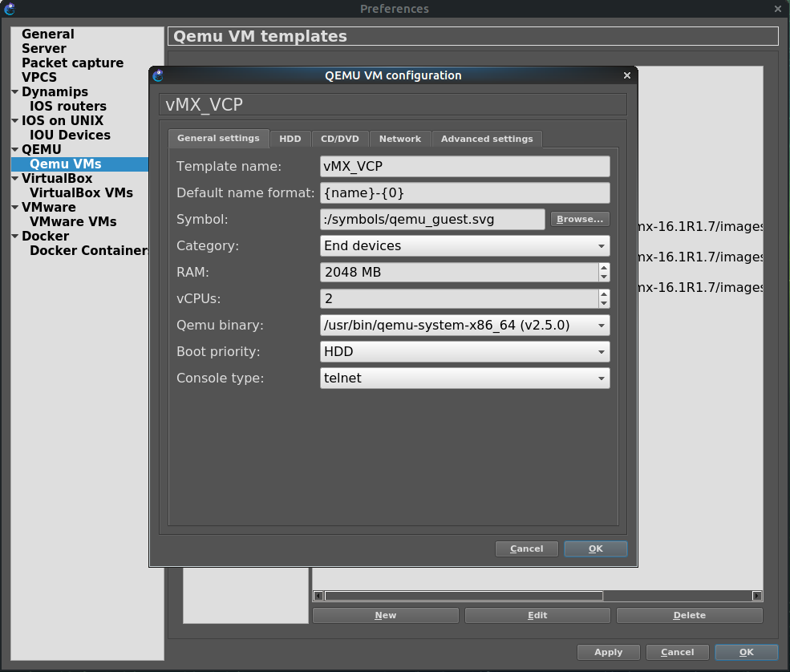Click the GNS3 icon in Preferences title bar
Screen dimensions: 790x672
coord(10,9)
